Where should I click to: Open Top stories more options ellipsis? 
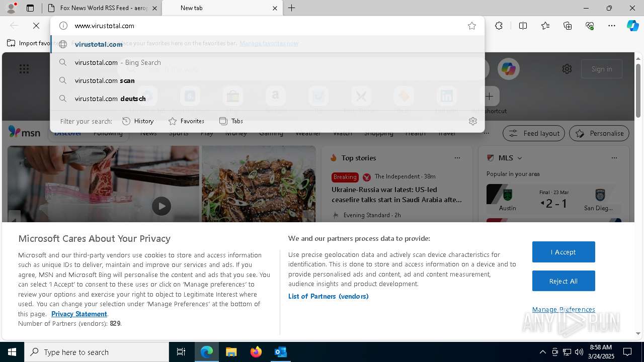click(x=457, y=158)
